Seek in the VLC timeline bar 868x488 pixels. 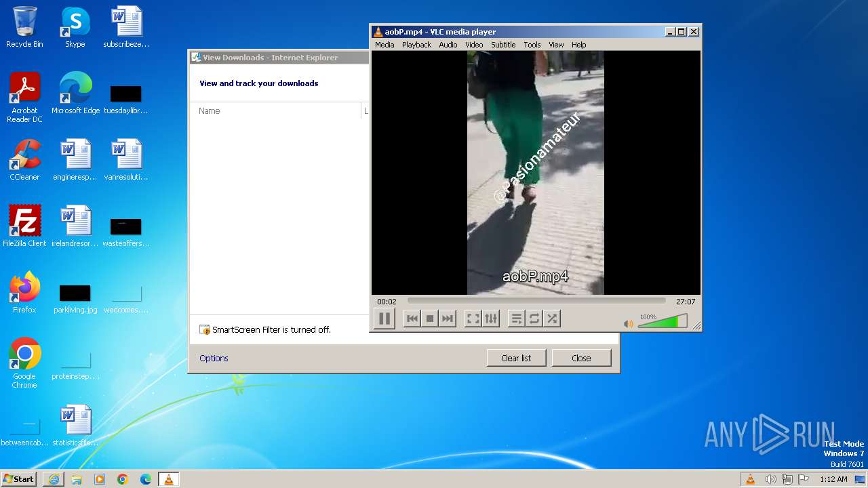(536, 301)
